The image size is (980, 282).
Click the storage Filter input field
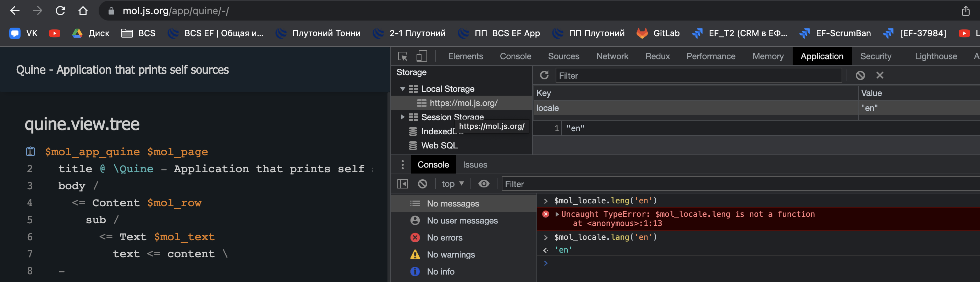698,75
